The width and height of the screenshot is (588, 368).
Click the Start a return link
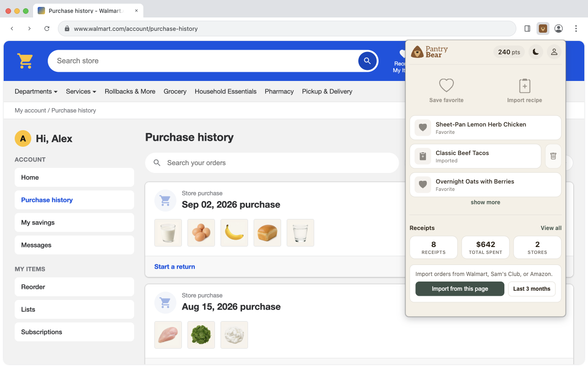click(175, 267)
